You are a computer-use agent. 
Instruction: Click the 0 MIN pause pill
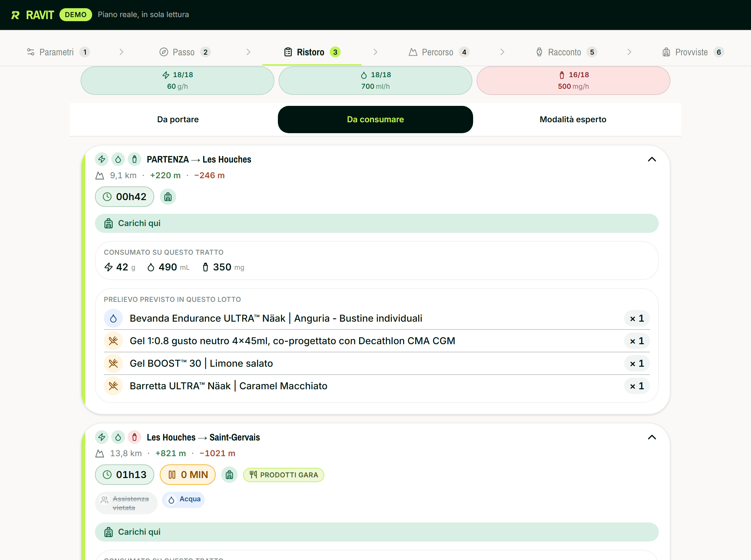click(x=188, y=475)
